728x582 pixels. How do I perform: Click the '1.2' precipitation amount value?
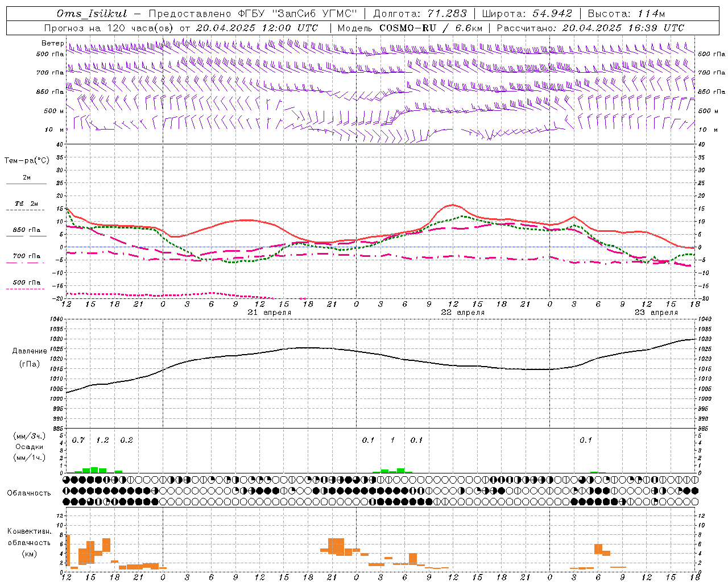pos(102,440)
